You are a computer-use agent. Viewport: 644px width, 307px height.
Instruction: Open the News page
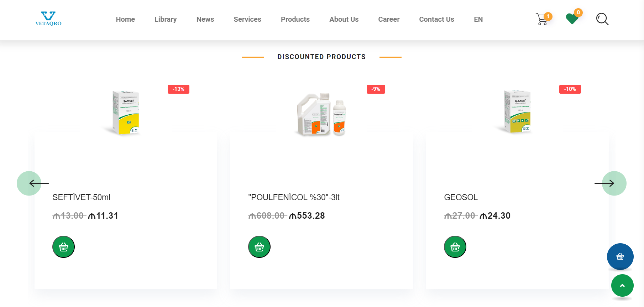[205, 19]
